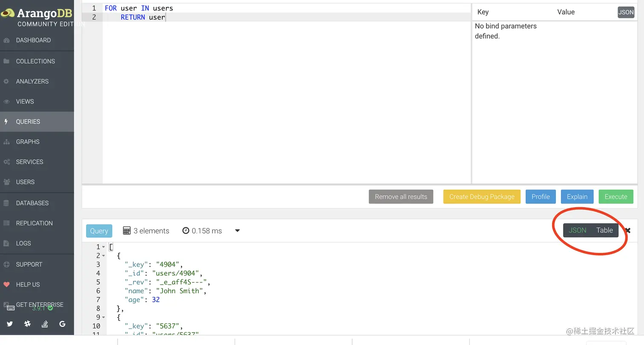Close the query result panel
Viewport: 644px width, 345px height.
pos(628,231)
